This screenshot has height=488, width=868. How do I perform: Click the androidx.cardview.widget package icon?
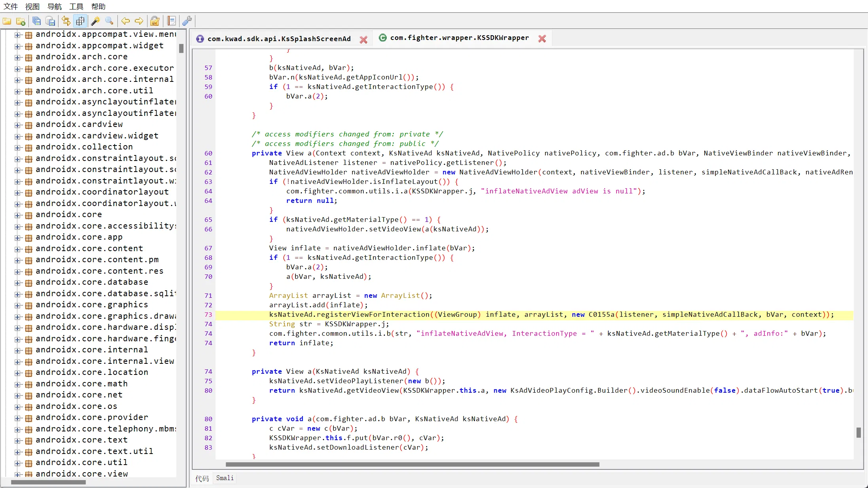(x=28, y=136)
